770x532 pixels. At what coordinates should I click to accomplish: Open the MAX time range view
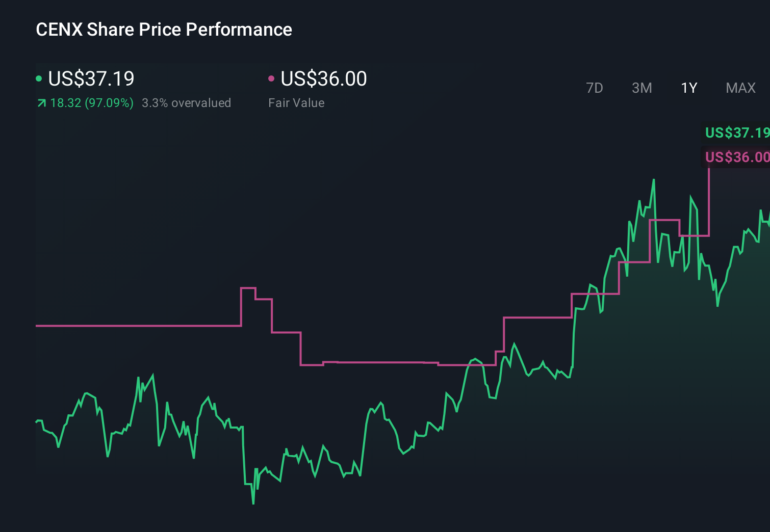(x=740, y=88)
